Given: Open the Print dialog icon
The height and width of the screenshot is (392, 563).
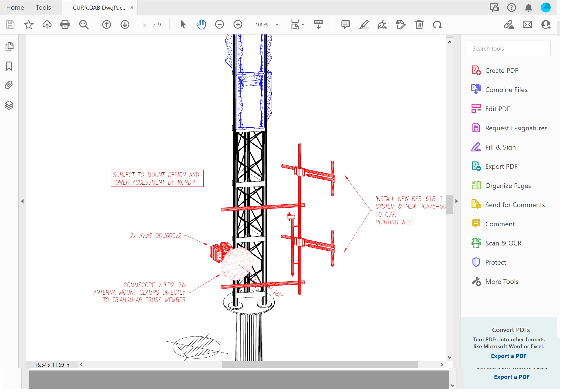Looking at the screenshot, I should click(x=65, y=24).
